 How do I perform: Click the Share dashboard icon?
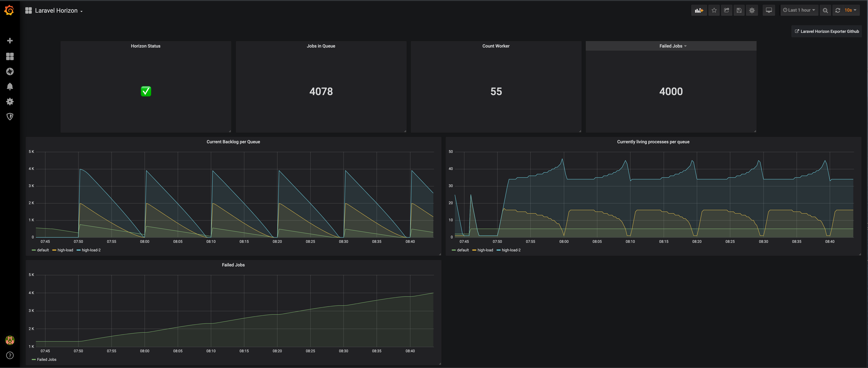point(727,10)
